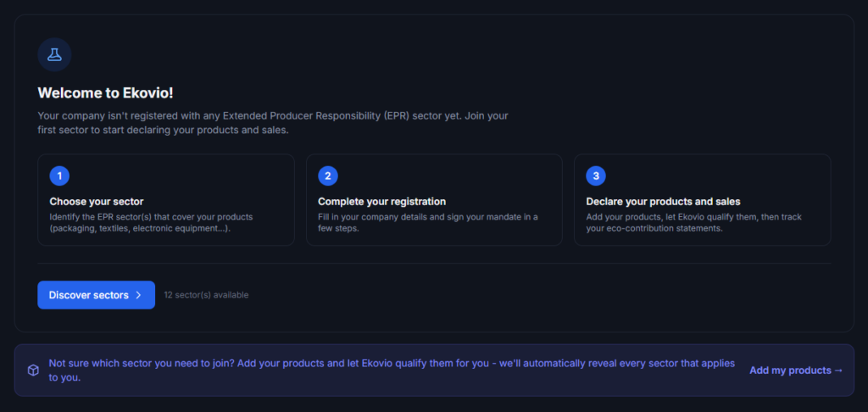Open the Discover sectors button
868x412 pixels.
pos(97,295)
